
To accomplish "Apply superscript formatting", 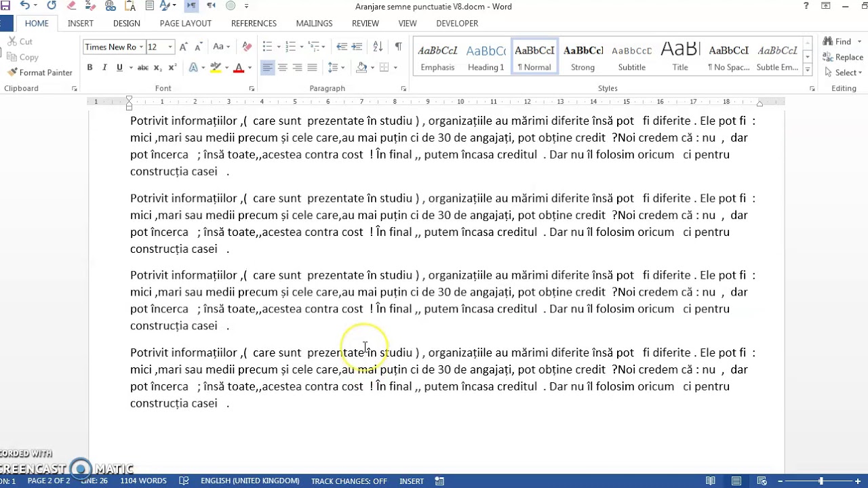I will click(172, 68).
